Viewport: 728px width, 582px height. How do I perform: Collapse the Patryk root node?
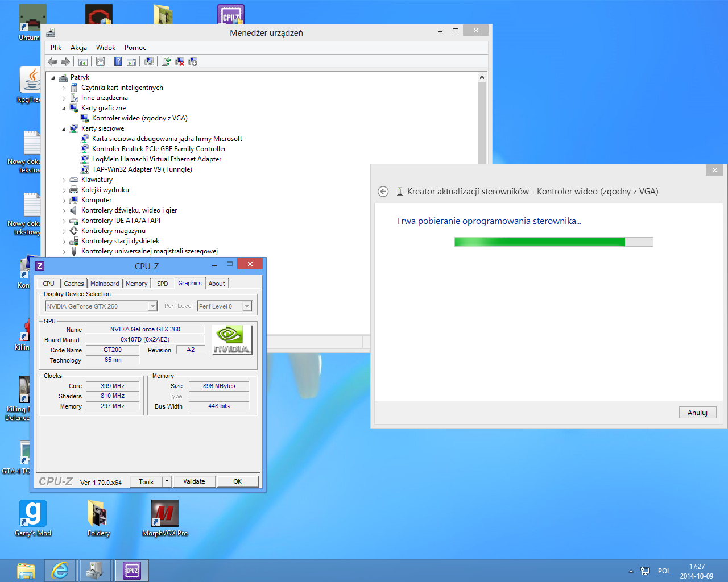[53, 78]
